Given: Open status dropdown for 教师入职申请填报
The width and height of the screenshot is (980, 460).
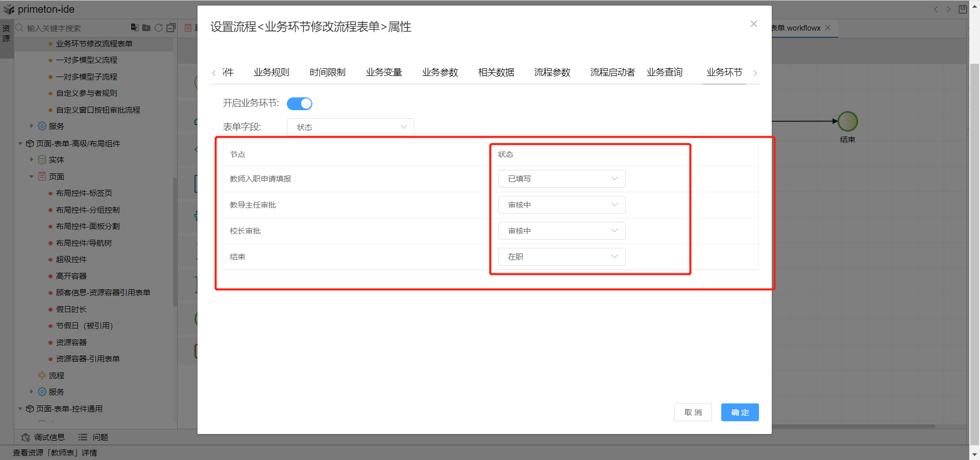Looking at the screenshot, I should pos(561,178).
